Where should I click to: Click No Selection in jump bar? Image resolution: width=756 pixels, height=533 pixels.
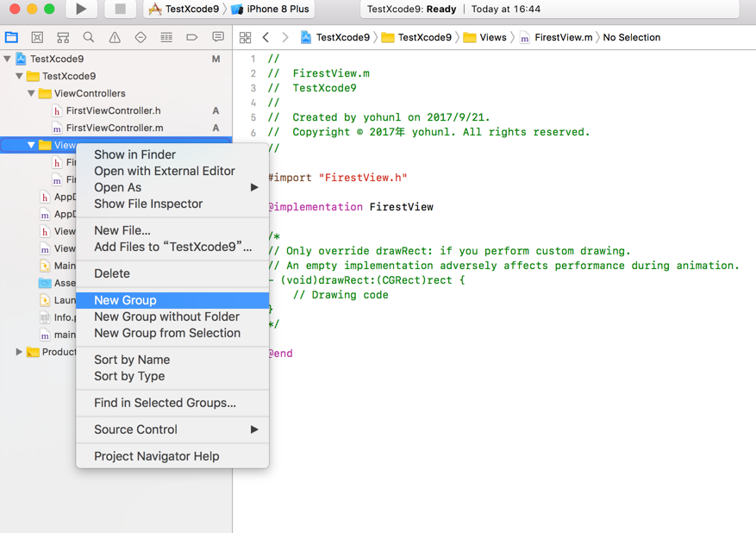[632, 38]
